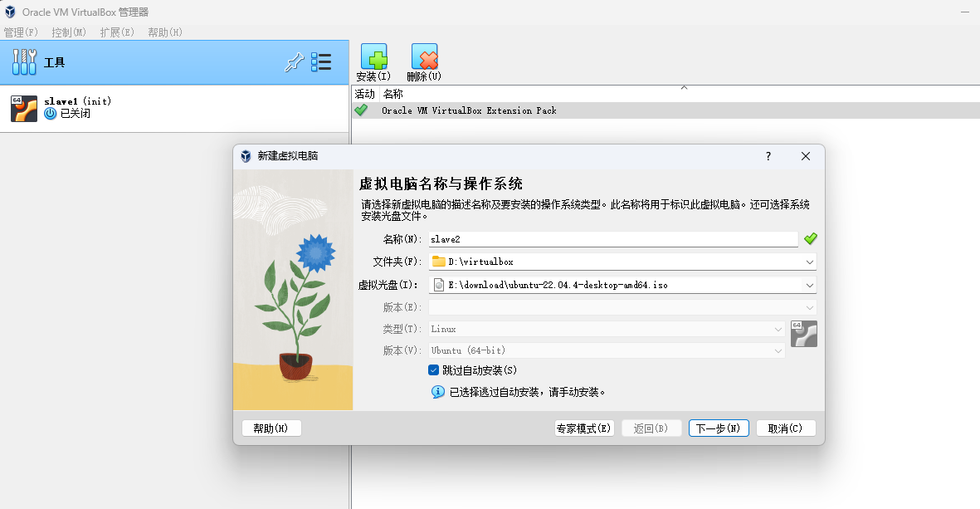The width and height of the screenshot is (980, 509).
Task: Click the 返回(B) back button
Action: click(651, 428)
